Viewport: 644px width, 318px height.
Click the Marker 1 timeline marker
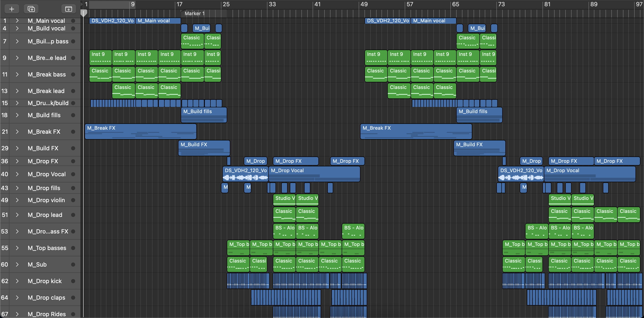pos(195,13)
